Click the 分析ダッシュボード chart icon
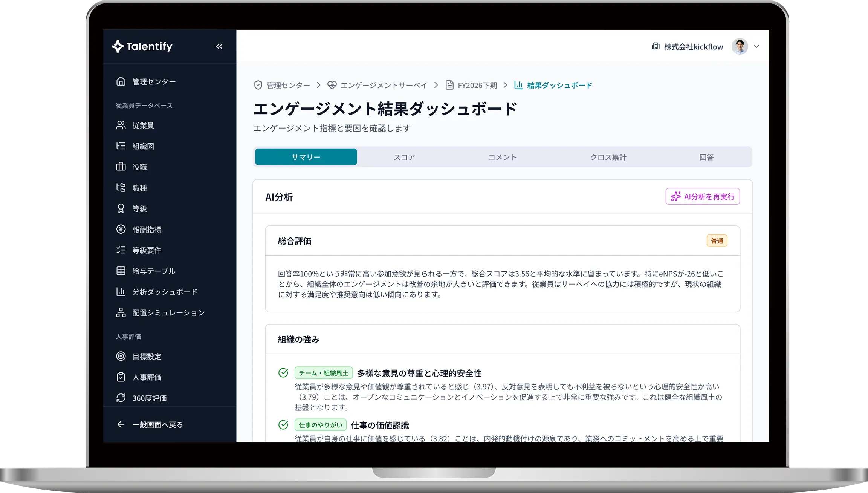The height and width of the screenshot is (493, 868). pos(121,292)
